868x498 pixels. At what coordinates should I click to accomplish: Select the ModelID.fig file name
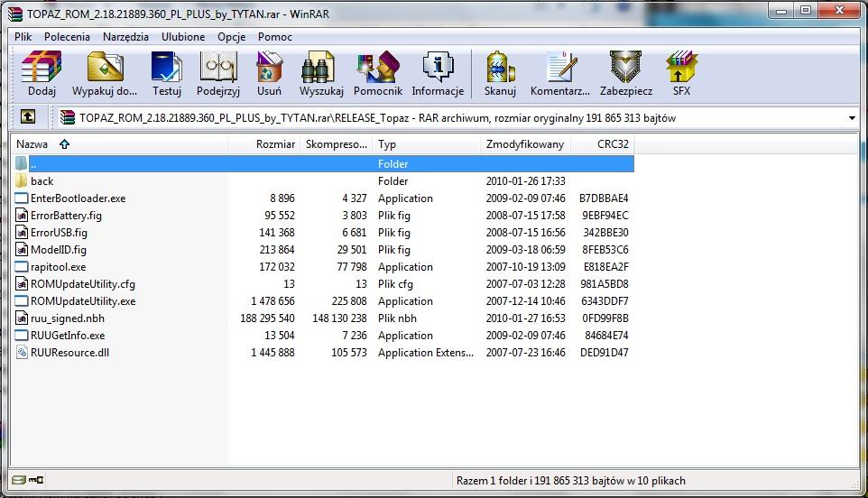click(x=59, y=250)
